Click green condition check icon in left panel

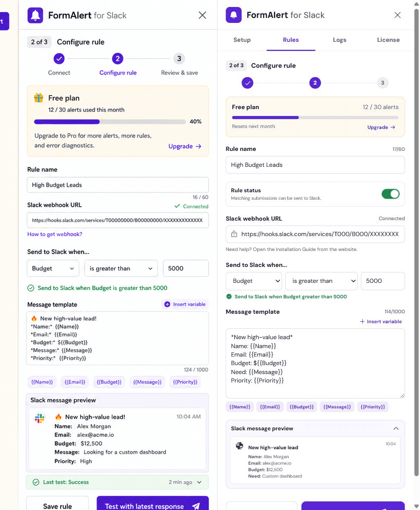[31, 288]
